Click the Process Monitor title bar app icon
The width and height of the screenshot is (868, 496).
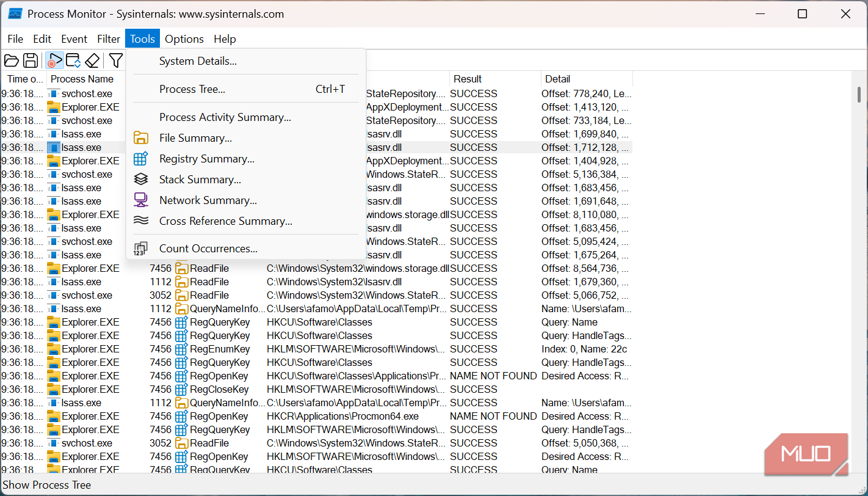pyautogui.click(x=15, y=14)
